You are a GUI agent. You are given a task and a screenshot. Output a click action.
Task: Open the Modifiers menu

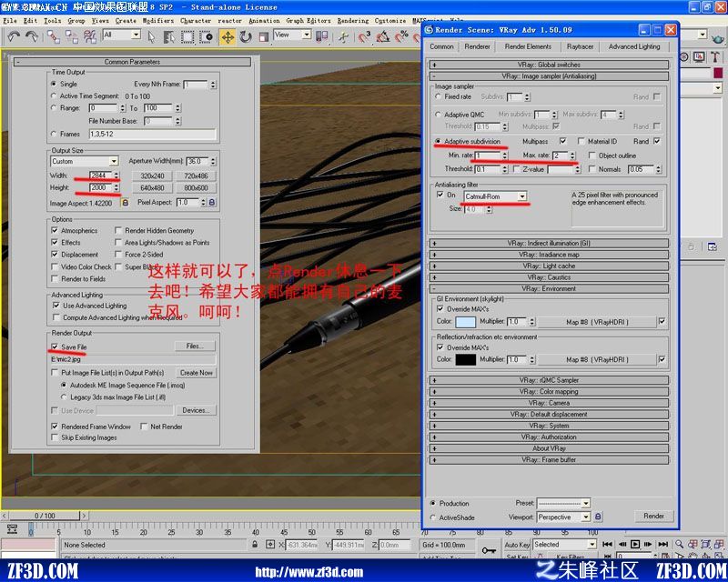157,21
